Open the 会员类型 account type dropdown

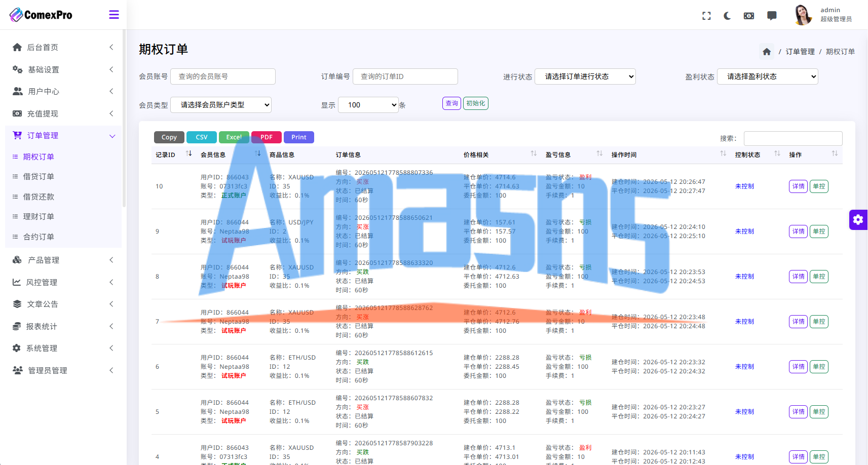tap(221, 105)
